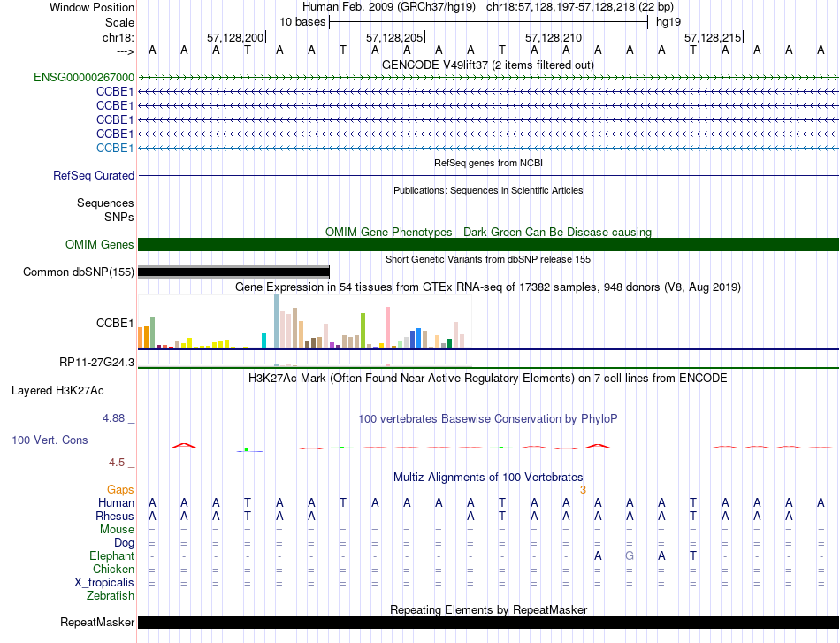Open the GTEx Gene Expression track title
The width and height of the screenshot is (840, 643).
488,287
